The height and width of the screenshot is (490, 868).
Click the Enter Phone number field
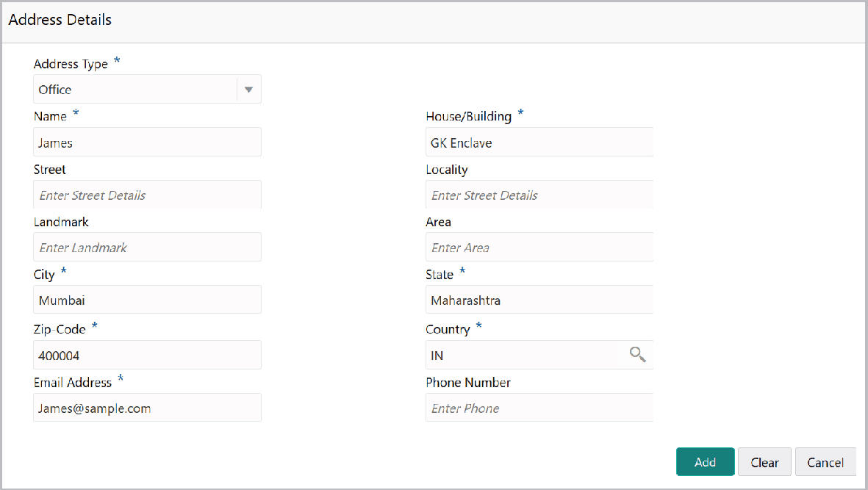click(x=539, y=408)
